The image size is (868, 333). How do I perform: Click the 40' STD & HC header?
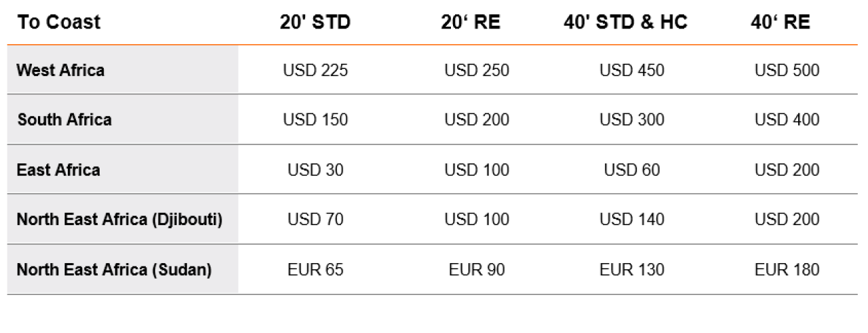626,22
